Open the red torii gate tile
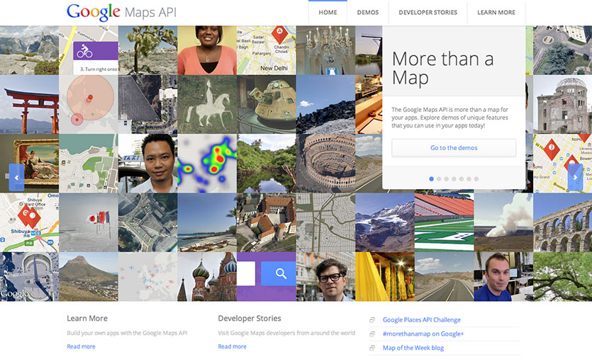 click(30, 104)
